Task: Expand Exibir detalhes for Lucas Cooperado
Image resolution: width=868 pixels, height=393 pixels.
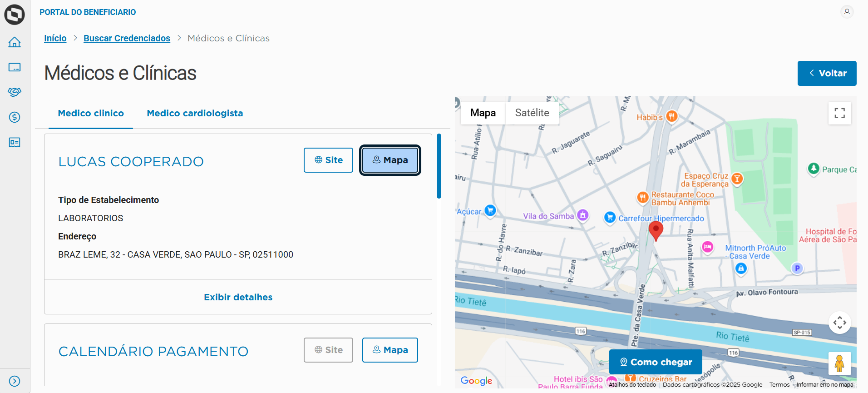Action: (238, 297)
